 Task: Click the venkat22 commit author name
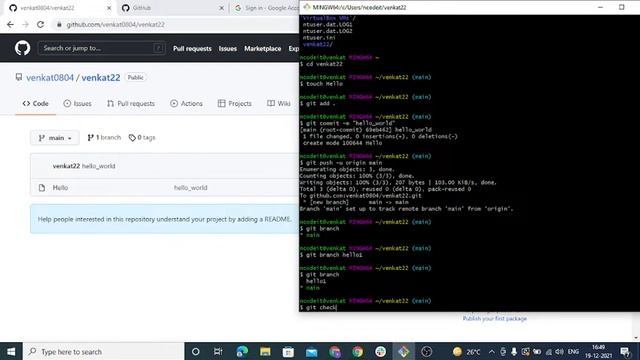pyautogui.click(x=66, y=166)
